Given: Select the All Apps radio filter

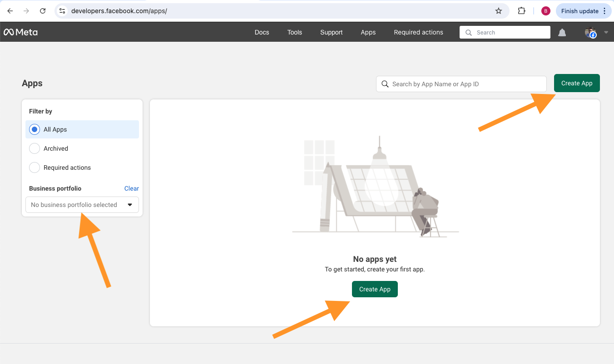Looking at the screenshot, I should pos(35,129).
